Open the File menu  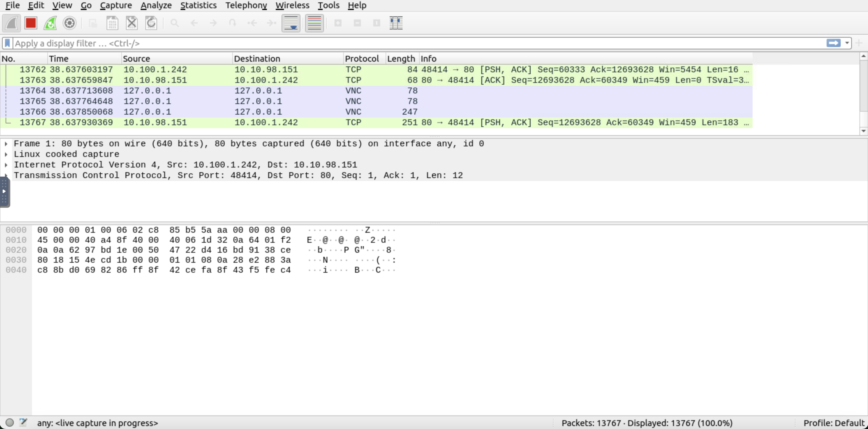point(13,5)
